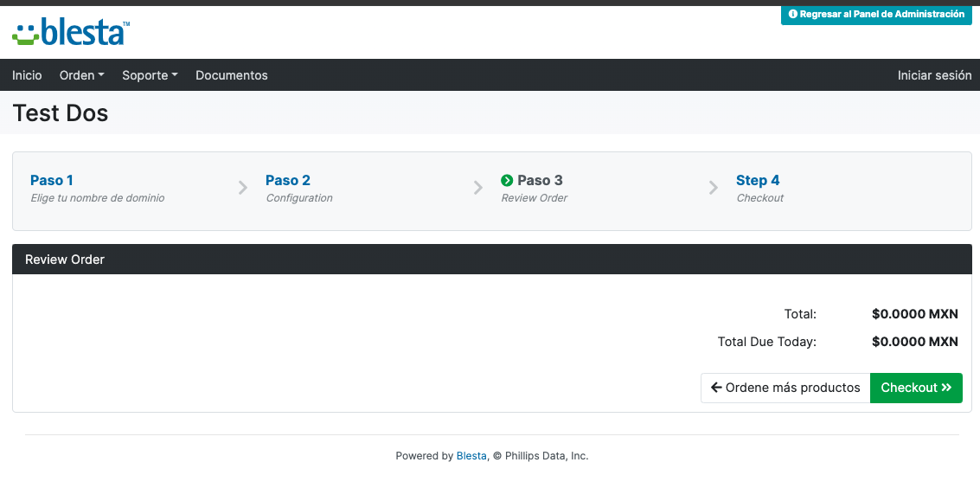Expand the Orden dropdown menu
Screen dimensions: 980x488
pyautogui.click(x=82, y=75)
